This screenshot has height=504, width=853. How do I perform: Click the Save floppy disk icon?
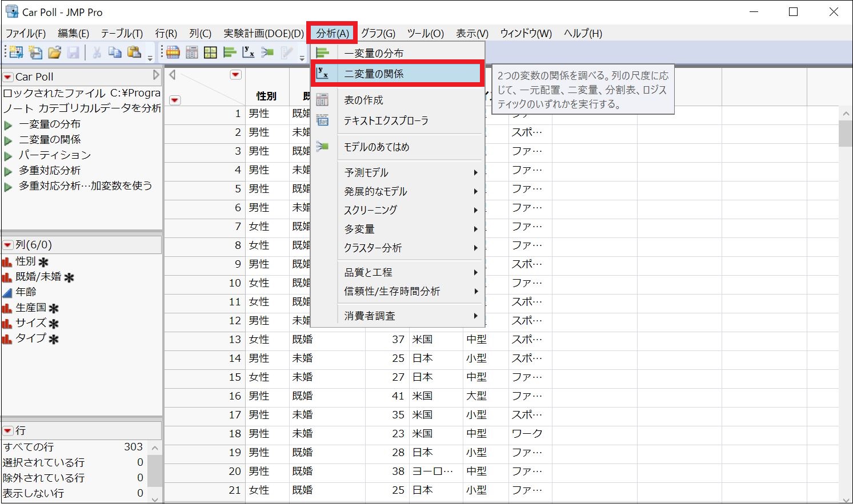tap(73, 53)
